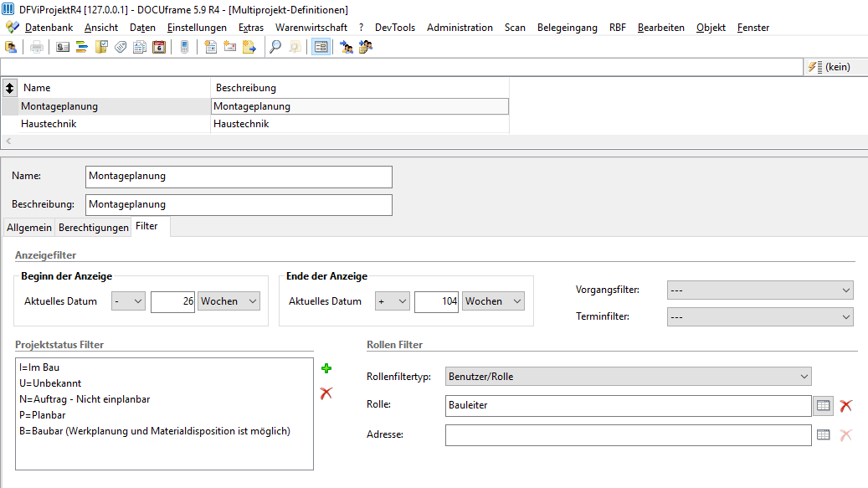The height and width of the screenshot is (488, 868).
Task: Click the grayed search-reset magnifier icon
Action: tap(295, 47)
